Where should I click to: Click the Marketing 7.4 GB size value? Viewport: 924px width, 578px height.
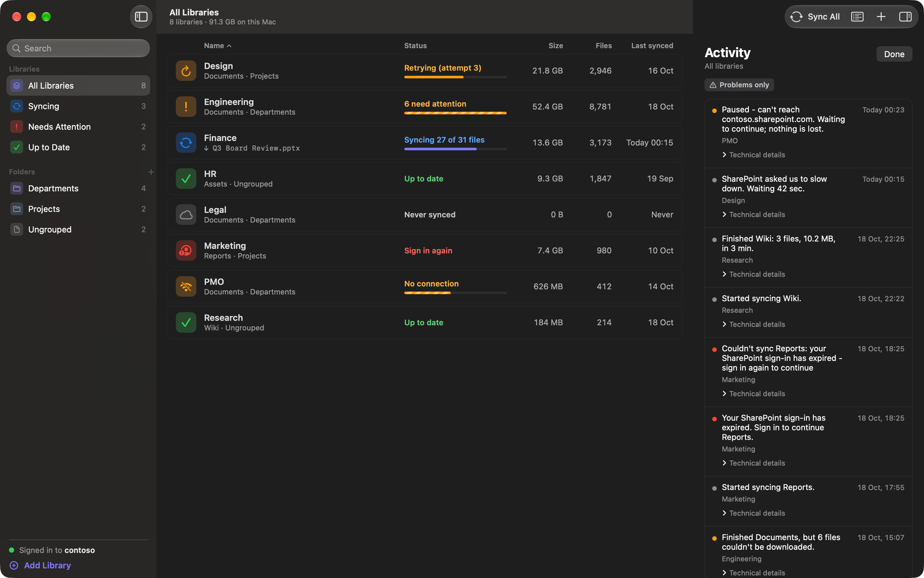pyautogui.click(x=550, y=250)
